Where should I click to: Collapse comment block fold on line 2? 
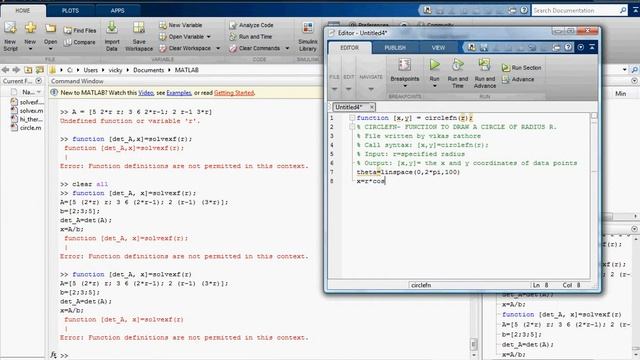point(351,127)
